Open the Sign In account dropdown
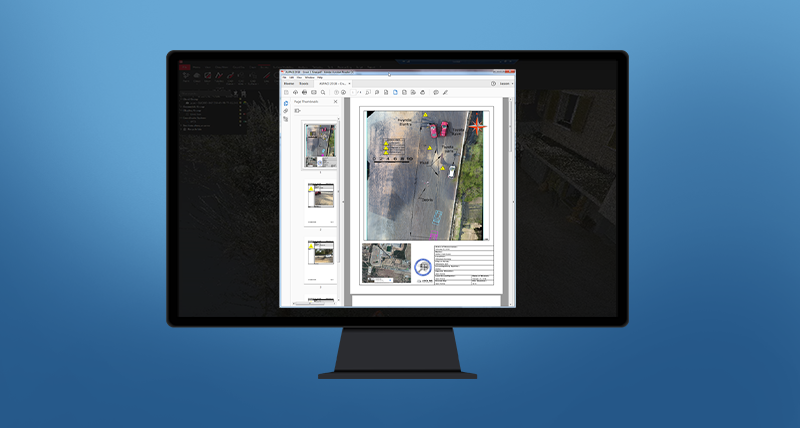 (505, 84)
